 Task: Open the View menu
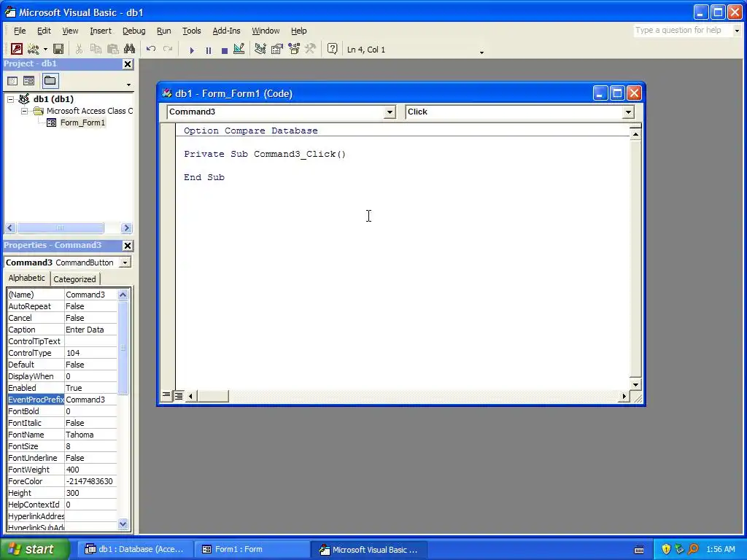coord(70,31)
